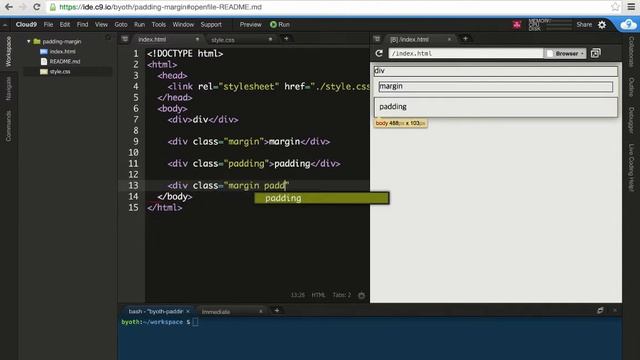The height and width of the screenshot is (360, 640).
Task: Open Cloud9 preferences gear icon
Action: (x=602, y=25)
